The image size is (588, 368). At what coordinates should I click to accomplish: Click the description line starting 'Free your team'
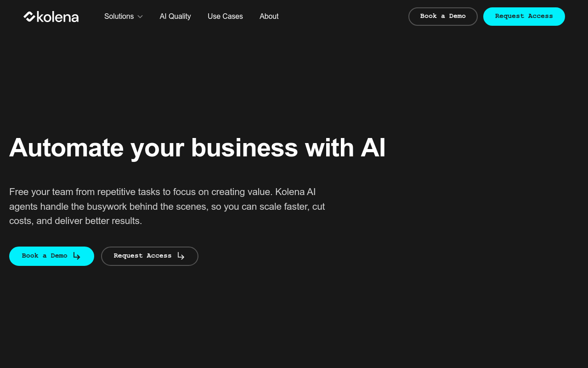coord(163,192)
